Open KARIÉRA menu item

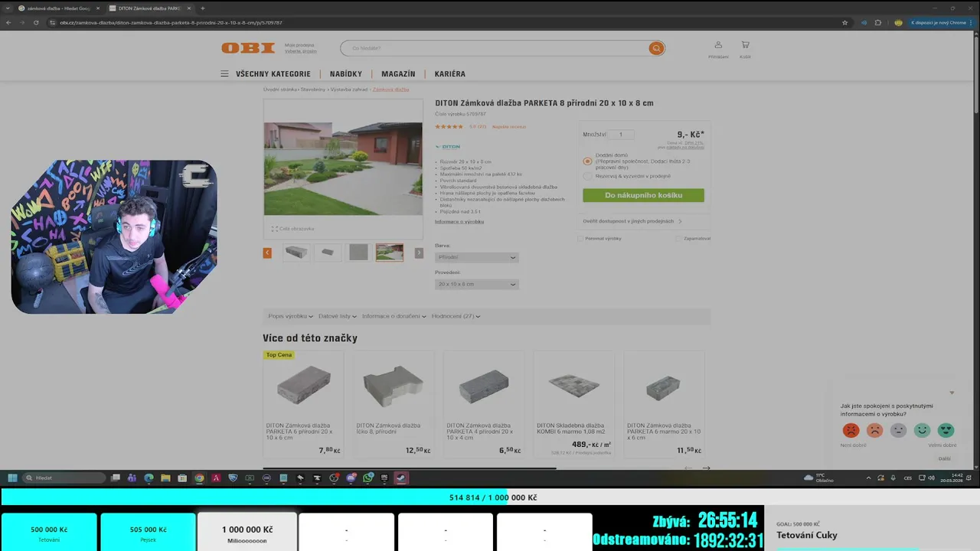450,74
